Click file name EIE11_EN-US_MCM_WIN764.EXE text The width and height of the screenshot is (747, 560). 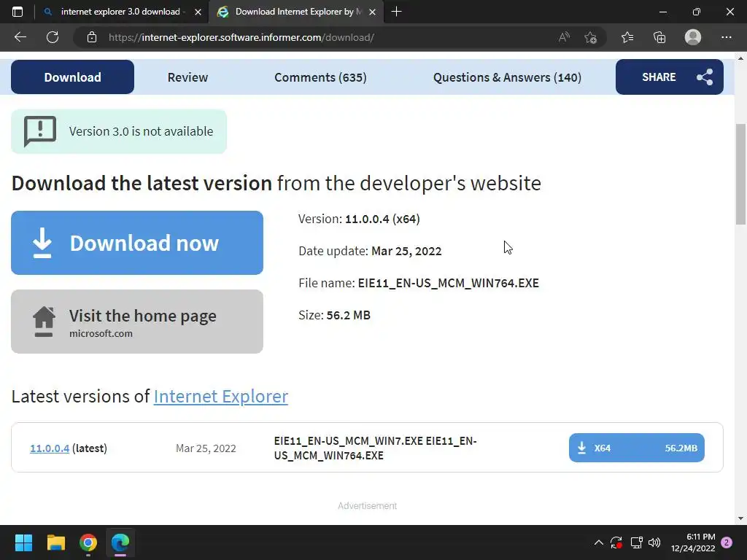point(449,283)
